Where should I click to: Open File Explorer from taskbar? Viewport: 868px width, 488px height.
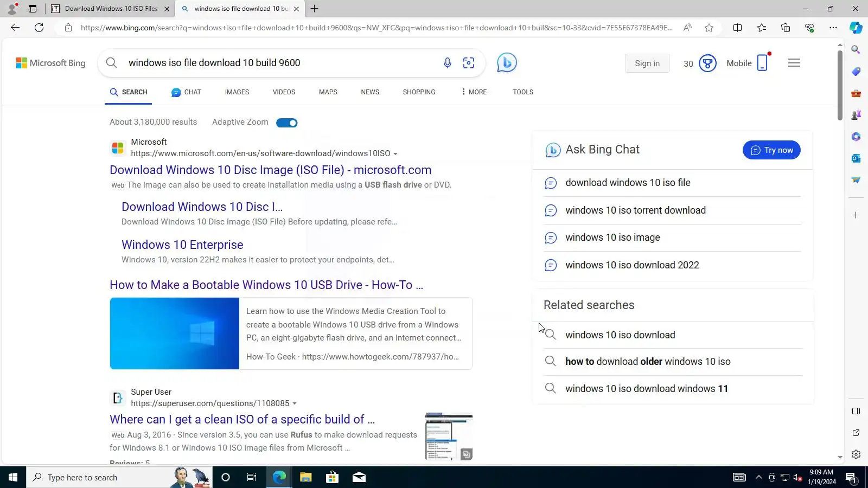coord(306,477)
